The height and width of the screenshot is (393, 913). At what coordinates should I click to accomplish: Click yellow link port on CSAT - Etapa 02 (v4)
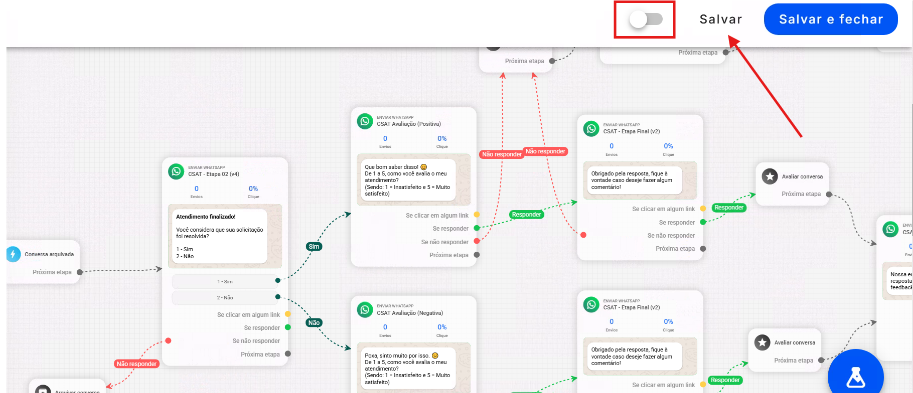[x=288, y=314]
